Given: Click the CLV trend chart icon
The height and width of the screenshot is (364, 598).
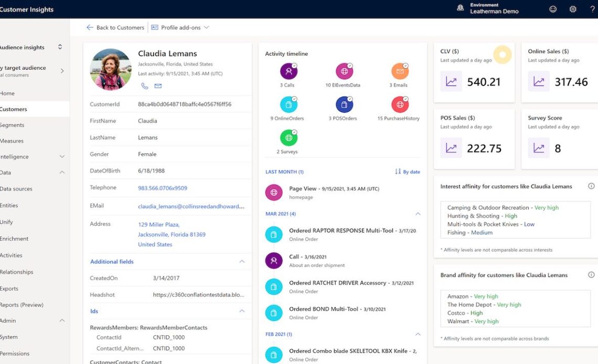Looking at the screenshot, I should click(x=451, y=82).
